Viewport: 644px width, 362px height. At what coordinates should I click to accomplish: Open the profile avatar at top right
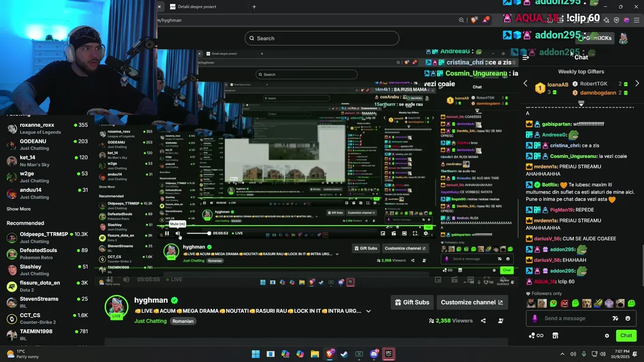[623, 38]
